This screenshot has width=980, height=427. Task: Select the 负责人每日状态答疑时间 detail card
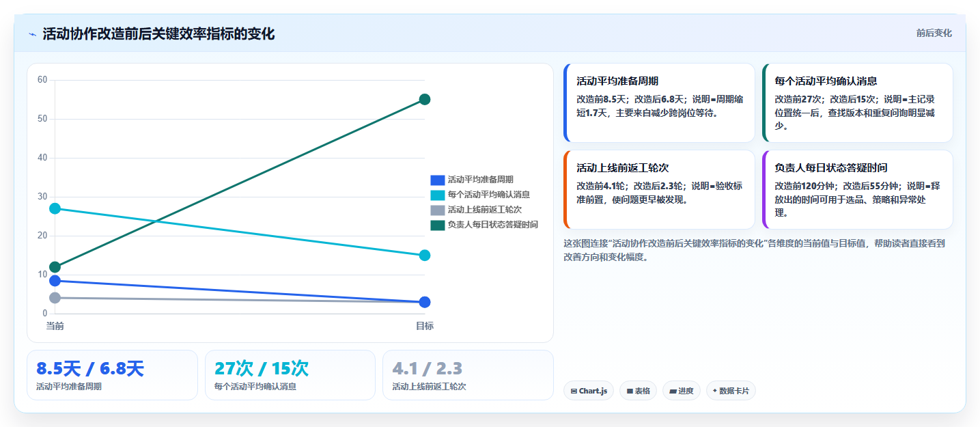click(x=857, y=190)
